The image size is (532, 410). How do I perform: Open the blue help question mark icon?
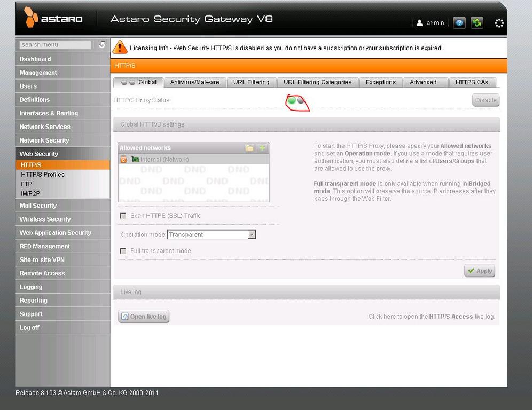pyautogui.click(x=459, y=23)
